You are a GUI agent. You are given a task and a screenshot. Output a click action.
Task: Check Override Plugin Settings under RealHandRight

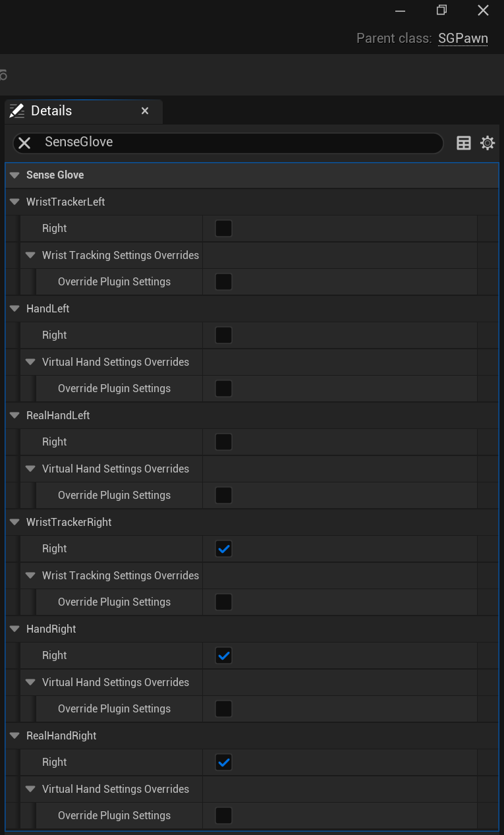tap(223, 815)
